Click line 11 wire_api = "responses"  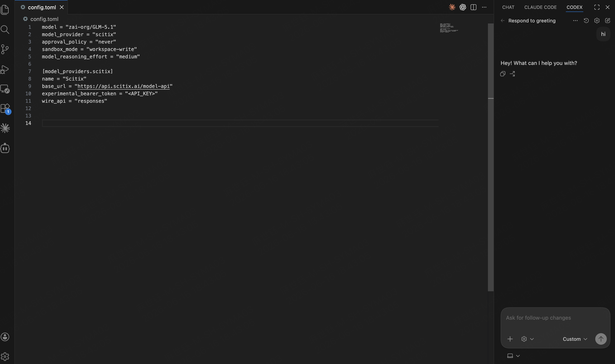pos(74,101)
